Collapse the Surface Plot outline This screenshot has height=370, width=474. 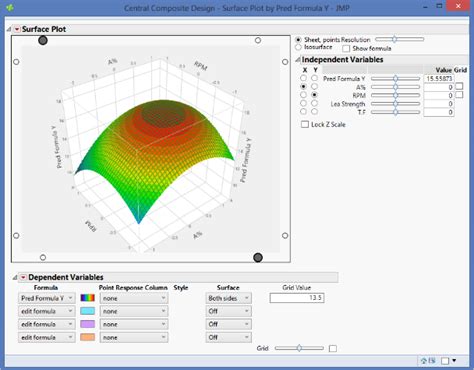click(9, 29)
